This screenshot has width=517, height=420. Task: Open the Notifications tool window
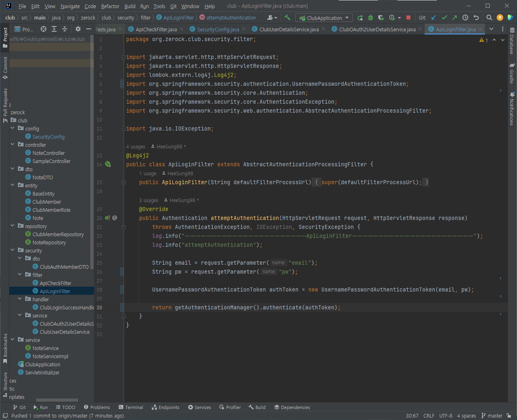(x=512, y=109)
